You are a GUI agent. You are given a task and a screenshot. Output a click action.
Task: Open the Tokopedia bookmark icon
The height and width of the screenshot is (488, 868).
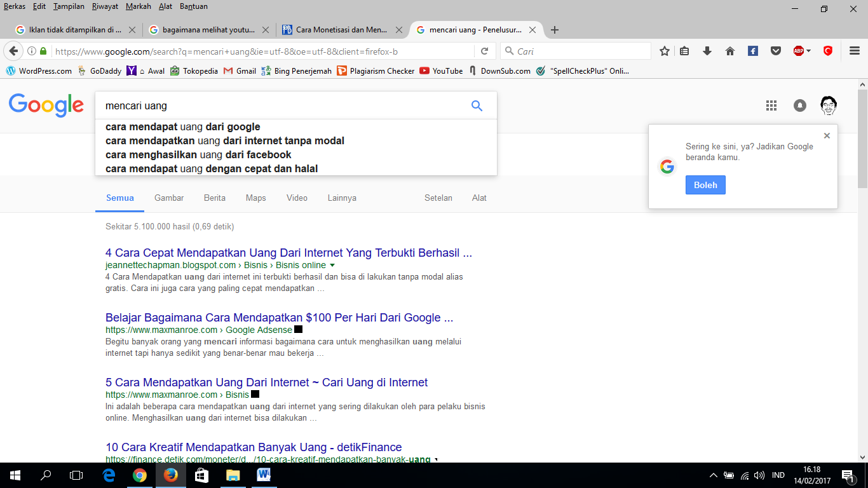coord(175,71)
